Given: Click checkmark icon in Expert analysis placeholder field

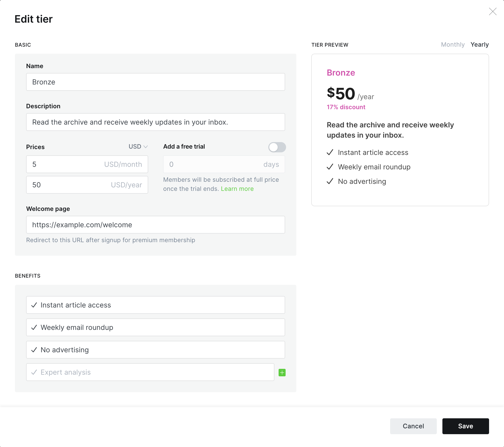Looking at the screenshot, I should click(34, 372).
